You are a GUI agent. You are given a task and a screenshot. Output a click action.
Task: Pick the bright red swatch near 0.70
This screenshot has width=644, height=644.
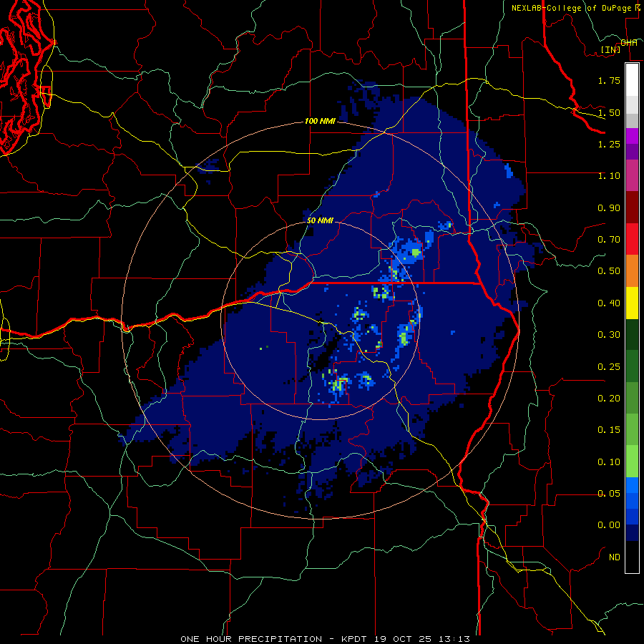point(632,240)
